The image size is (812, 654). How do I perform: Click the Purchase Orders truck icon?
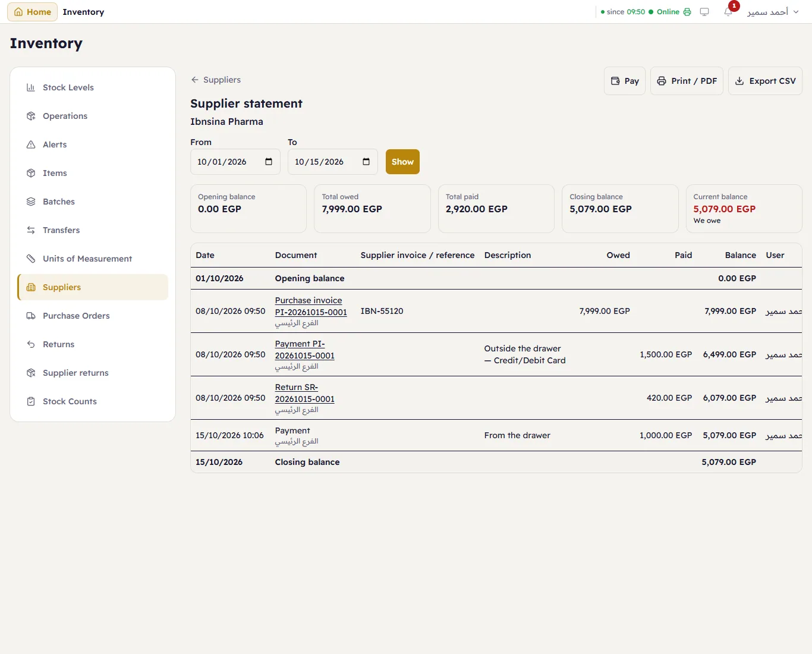(31, 316)
